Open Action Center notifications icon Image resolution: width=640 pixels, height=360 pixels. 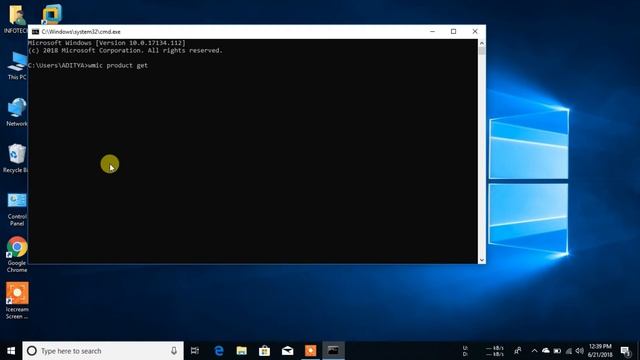[625, 351]
